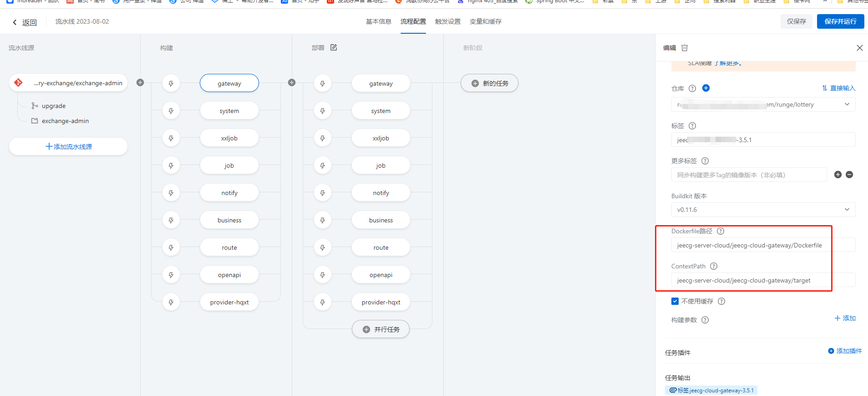
Task: Click the upgrade branch item
Action: [49, 106]
